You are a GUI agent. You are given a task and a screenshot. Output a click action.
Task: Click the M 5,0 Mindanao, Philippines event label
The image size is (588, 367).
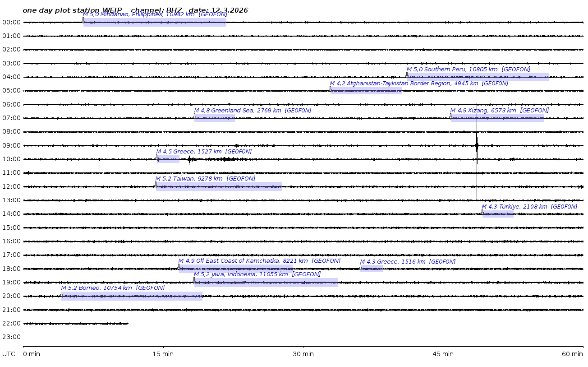click(155, 14)
